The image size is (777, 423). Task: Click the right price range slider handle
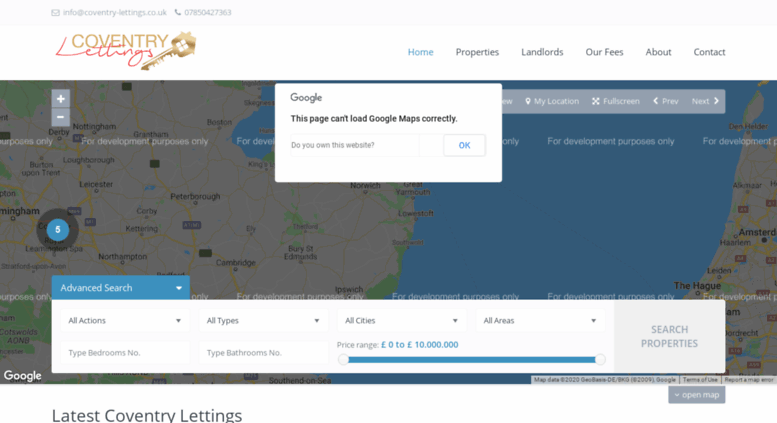coord(600,360)
